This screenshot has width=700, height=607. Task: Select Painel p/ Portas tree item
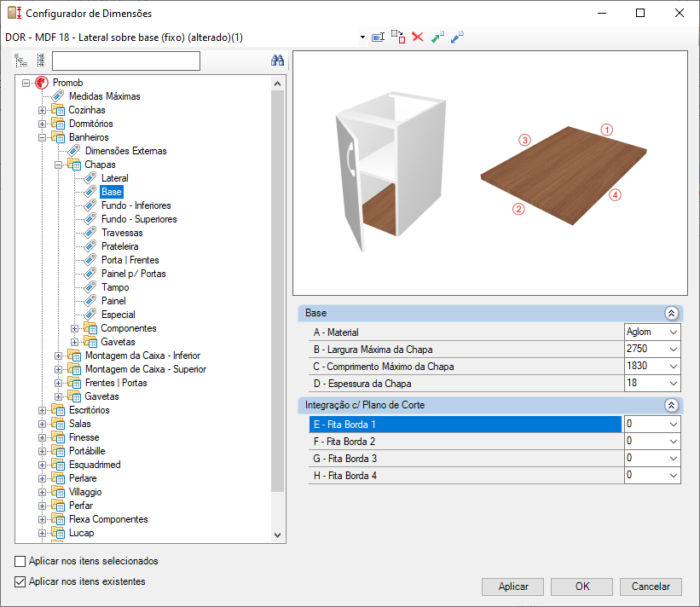(134, 273)
